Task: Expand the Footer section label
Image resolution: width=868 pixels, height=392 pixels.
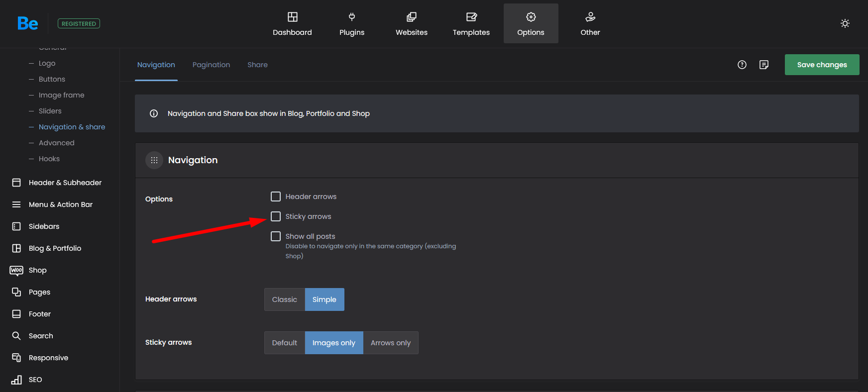Action: (40, 314)
